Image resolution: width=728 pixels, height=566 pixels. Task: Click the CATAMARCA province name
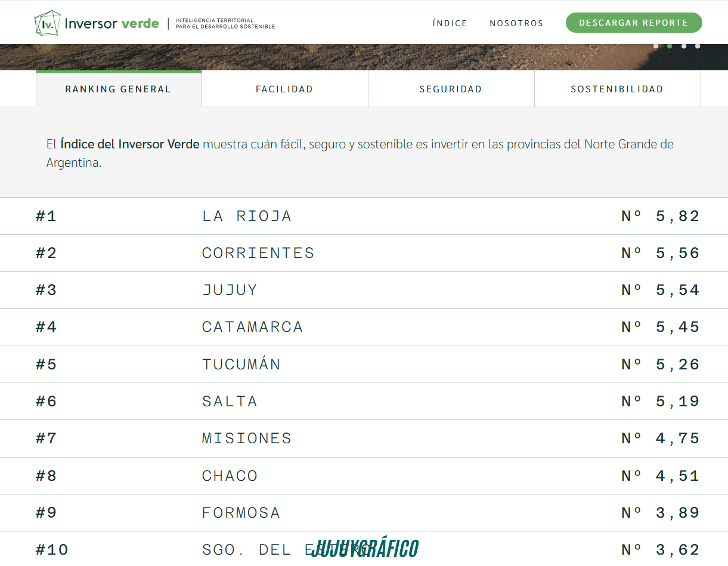(253, 326)
